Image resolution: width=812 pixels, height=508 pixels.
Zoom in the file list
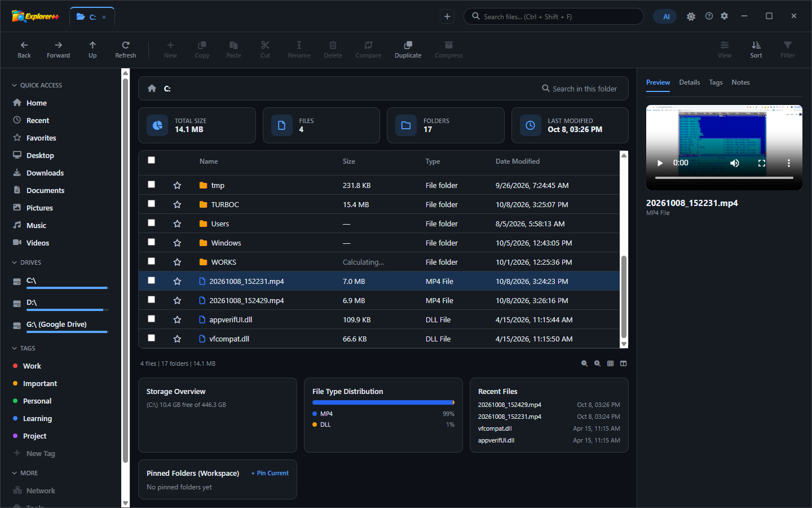click(x=597, y=364)
